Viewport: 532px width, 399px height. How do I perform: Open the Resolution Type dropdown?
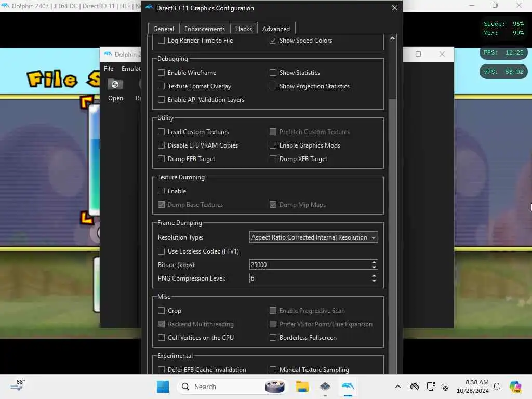pyautogui.click(x=313, y=237)
